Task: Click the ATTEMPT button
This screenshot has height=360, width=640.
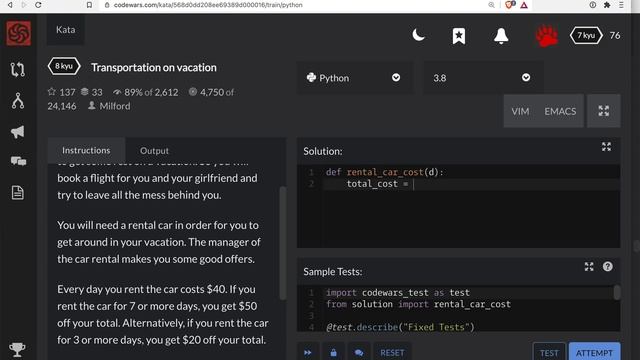Action: click(x=594, y=352)
